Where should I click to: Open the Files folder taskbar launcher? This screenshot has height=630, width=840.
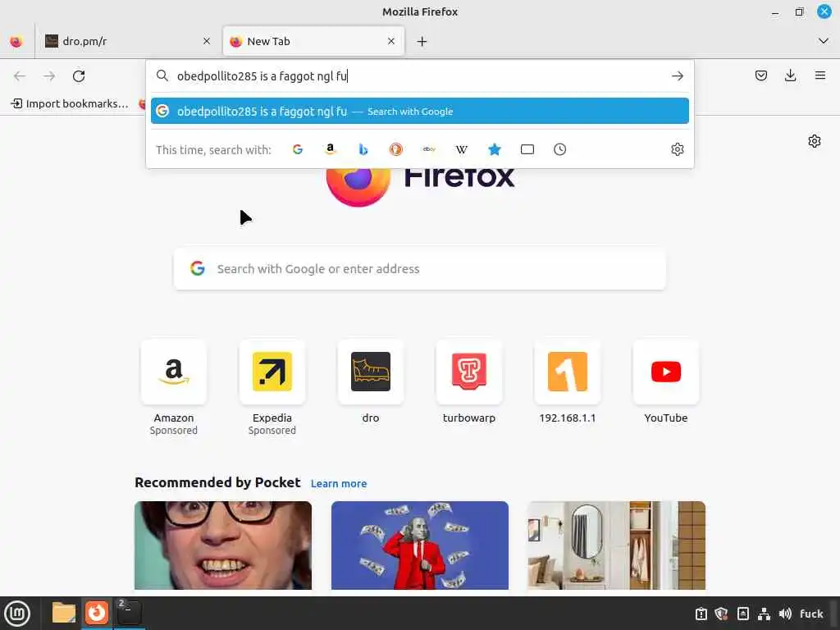64,613
